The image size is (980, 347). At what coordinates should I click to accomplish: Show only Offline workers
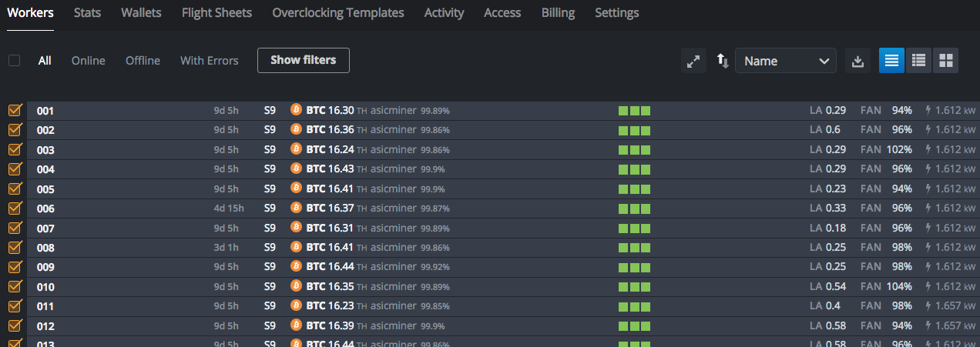(x=143, y=61)
